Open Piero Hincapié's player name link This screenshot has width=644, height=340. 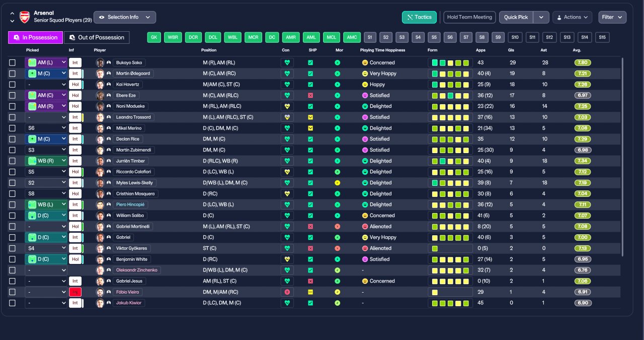point(130,205)
